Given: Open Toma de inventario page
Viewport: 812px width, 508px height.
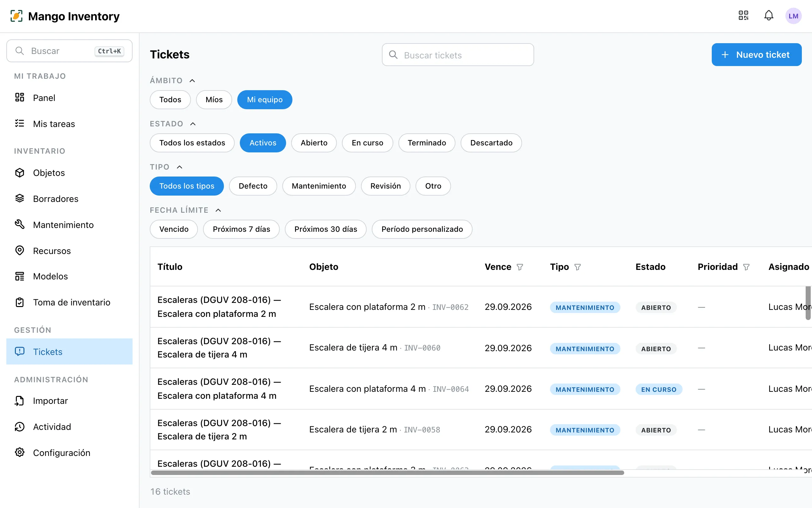Looking at the screenshot, I should (69, 302).
